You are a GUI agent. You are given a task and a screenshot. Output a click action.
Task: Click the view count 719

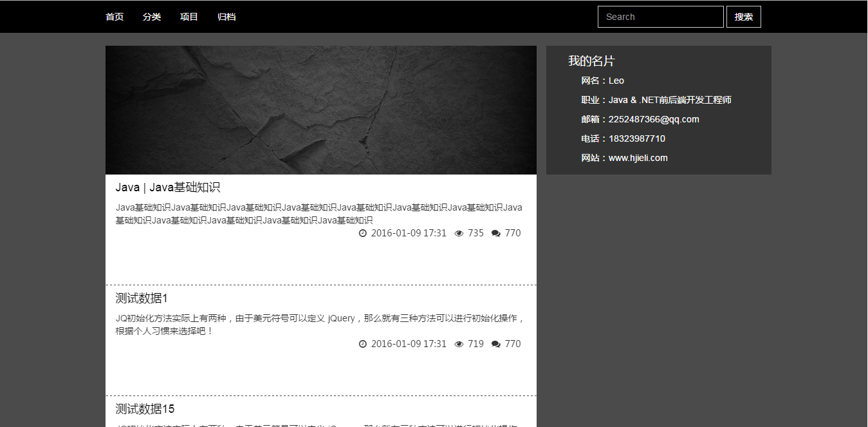pos(476,344)
